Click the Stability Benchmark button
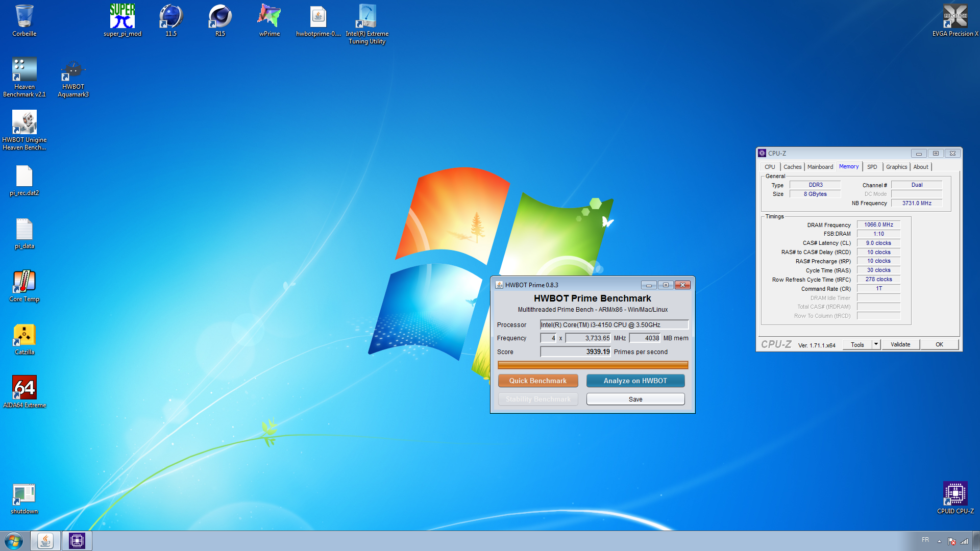 (538, 399)
